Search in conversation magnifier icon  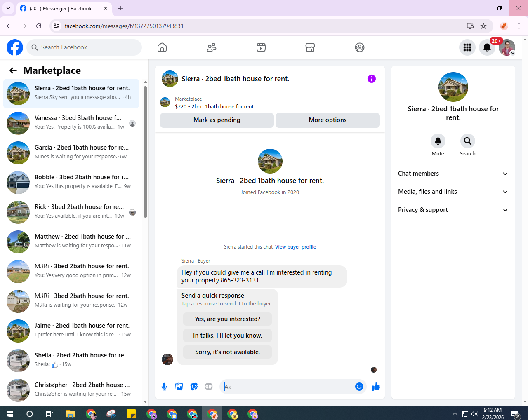[x=468, y=141]
